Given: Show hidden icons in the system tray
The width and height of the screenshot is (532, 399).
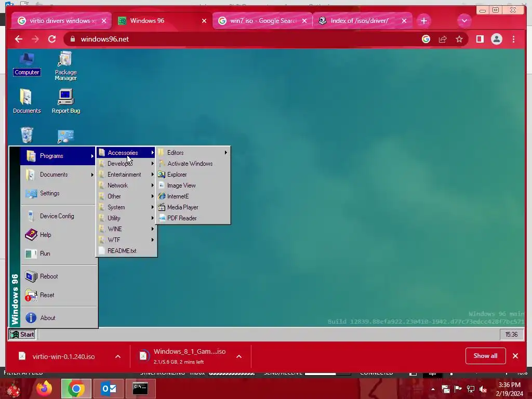Looking at the screenshot, I should point(433,389).
